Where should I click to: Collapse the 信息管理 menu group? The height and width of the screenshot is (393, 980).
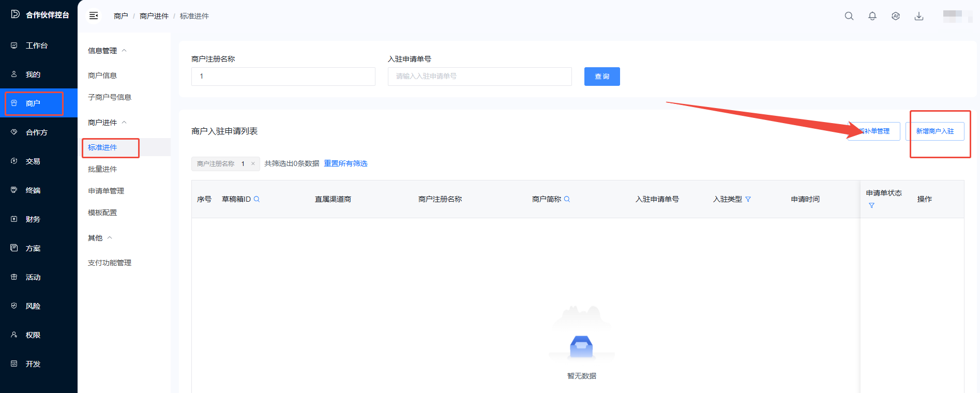(x=124, y=51)
